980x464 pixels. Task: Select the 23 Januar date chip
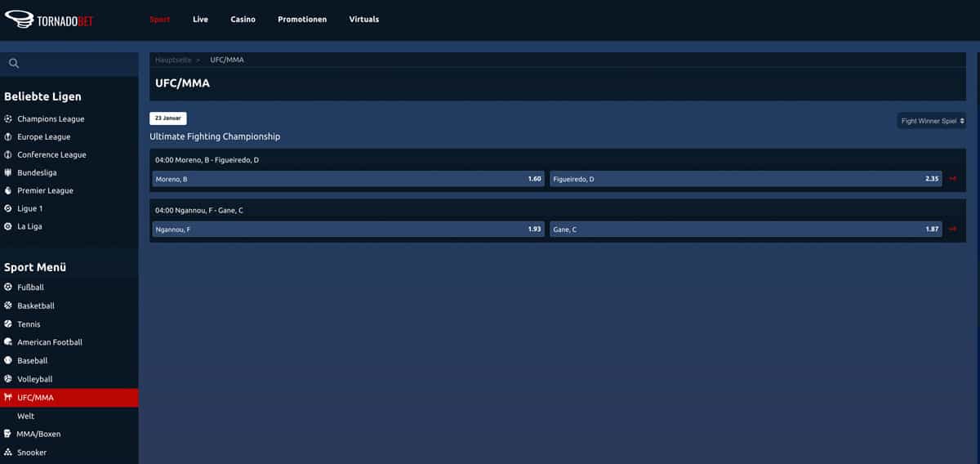point(168,118)
